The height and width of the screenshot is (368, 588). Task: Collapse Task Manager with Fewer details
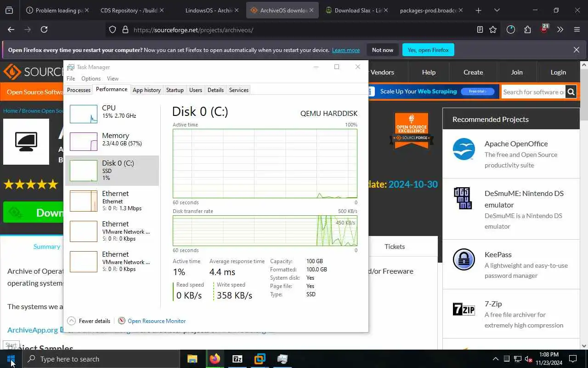[x=89, y=321]
